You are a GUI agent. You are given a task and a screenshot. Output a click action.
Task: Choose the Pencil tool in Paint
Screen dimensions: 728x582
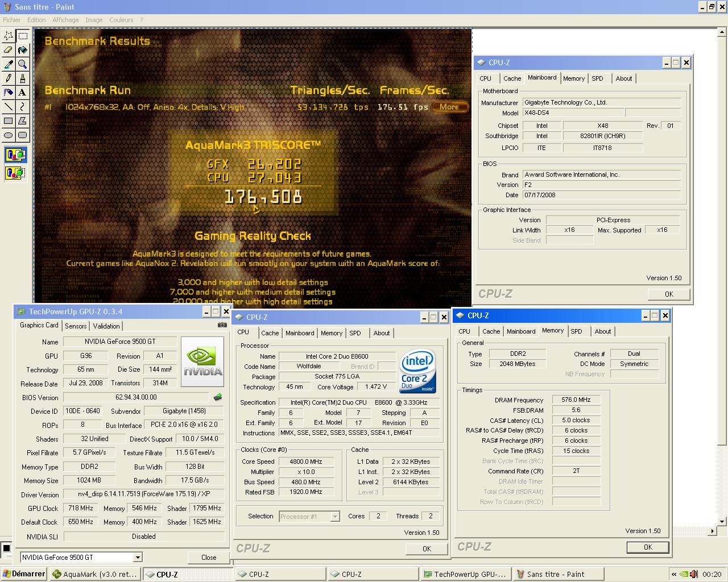pos(9,78)
